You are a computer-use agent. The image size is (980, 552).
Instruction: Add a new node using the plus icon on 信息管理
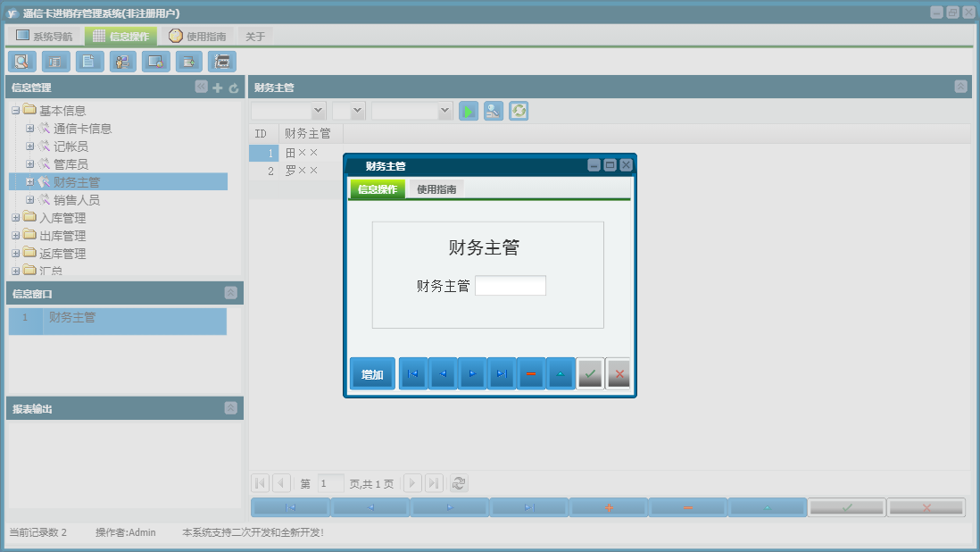pos(218,87)
